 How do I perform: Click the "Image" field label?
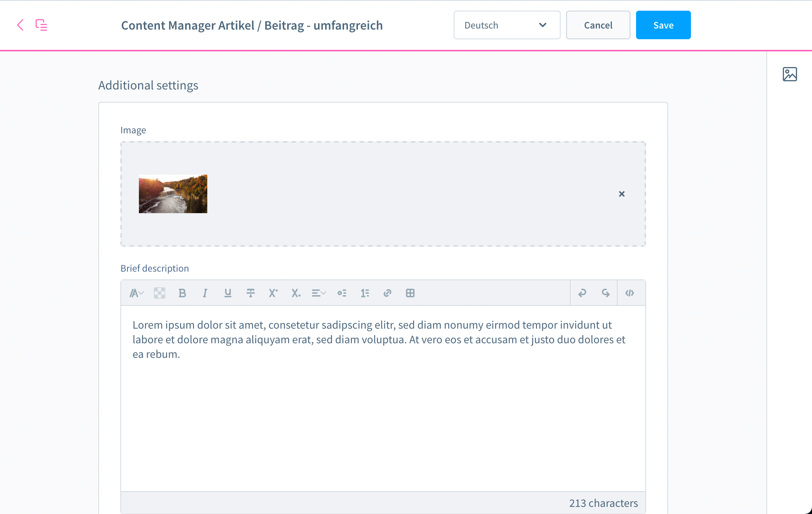(x=133, y=130)
